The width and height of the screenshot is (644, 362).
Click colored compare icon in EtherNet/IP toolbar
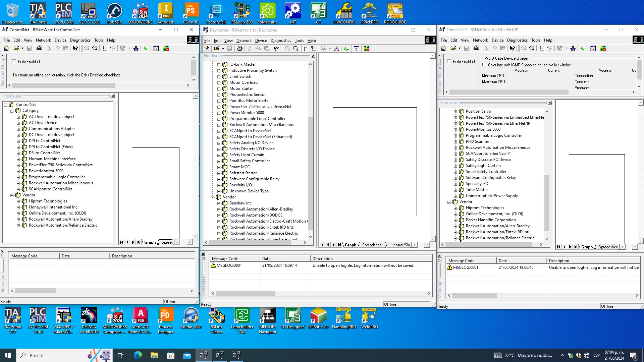point(603,48)
